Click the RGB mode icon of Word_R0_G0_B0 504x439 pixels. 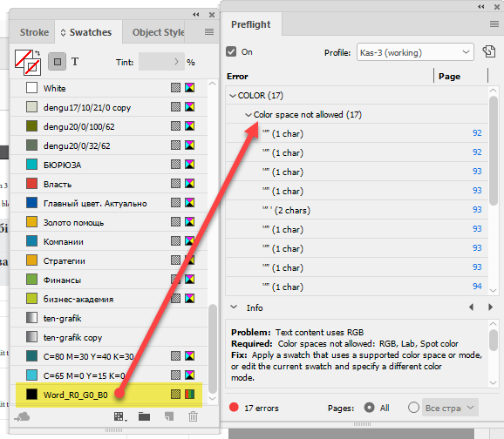tap(189, 394)
